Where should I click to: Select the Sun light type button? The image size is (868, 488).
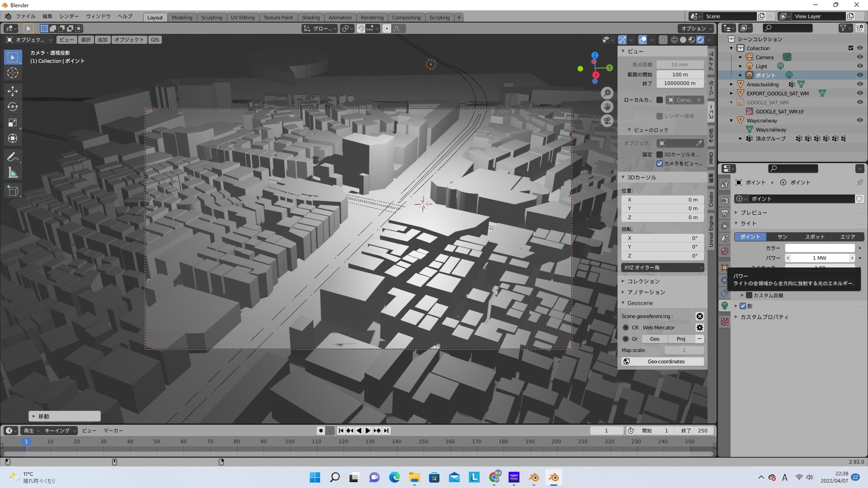(782, 237)
